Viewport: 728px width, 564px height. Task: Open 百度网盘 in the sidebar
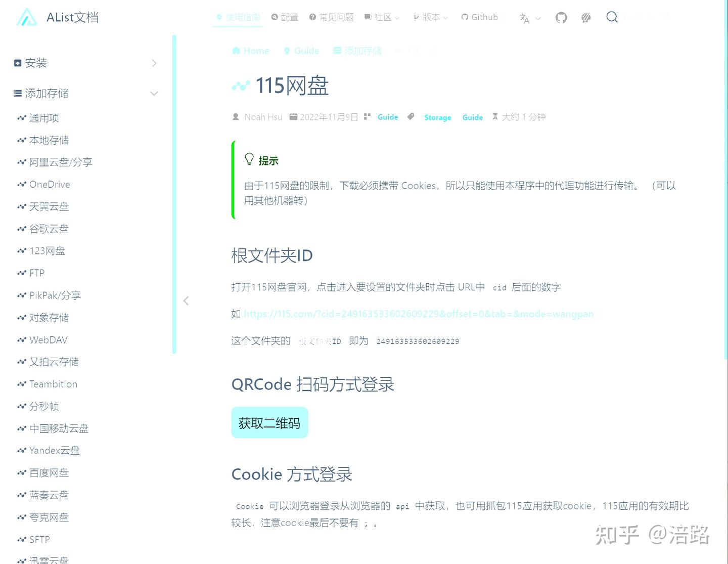pyautogui.click(x=43, y=473)
